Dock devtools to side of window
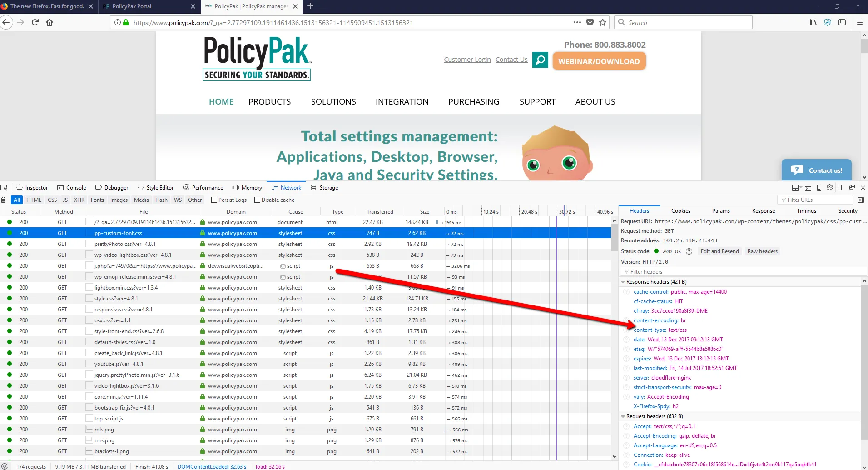 pos(840,188)
